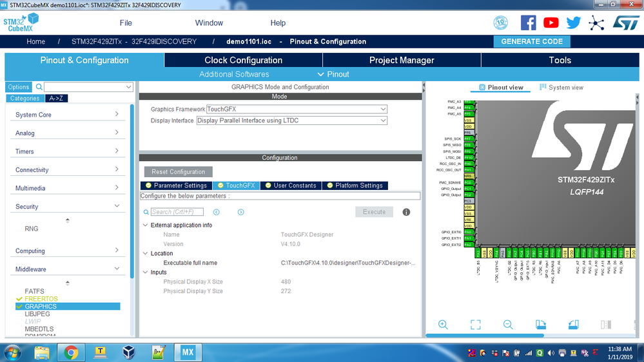Open the cube application taskbar icon

pos(129,352)
